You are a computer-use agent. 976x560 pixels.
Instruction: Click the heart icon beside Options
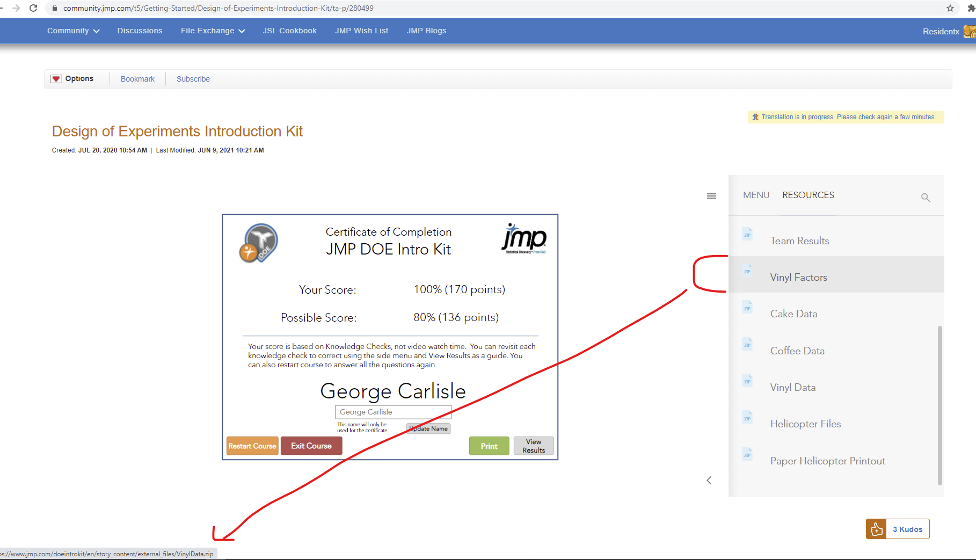click(56, 78)
